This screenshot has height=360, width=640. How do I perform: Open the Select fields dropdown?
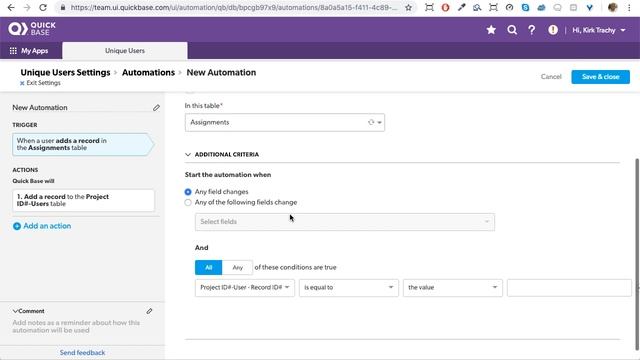345,222
